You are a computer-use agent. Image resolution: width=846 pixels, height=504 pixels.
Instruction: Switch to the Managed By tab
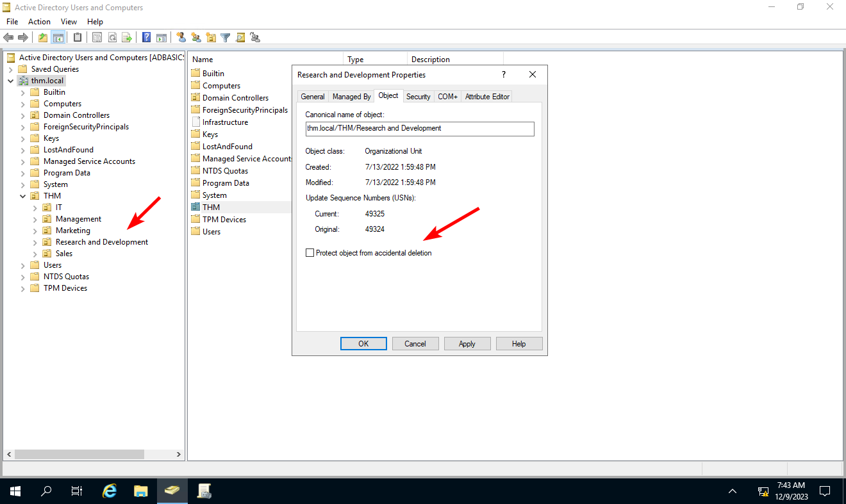[x=351, y=97]
